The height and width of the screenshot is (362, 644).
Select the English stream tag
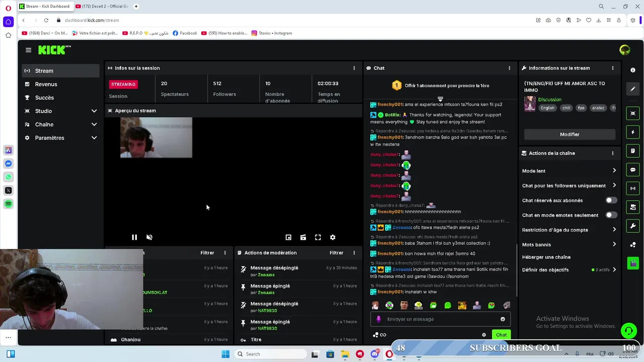point(547,108)
